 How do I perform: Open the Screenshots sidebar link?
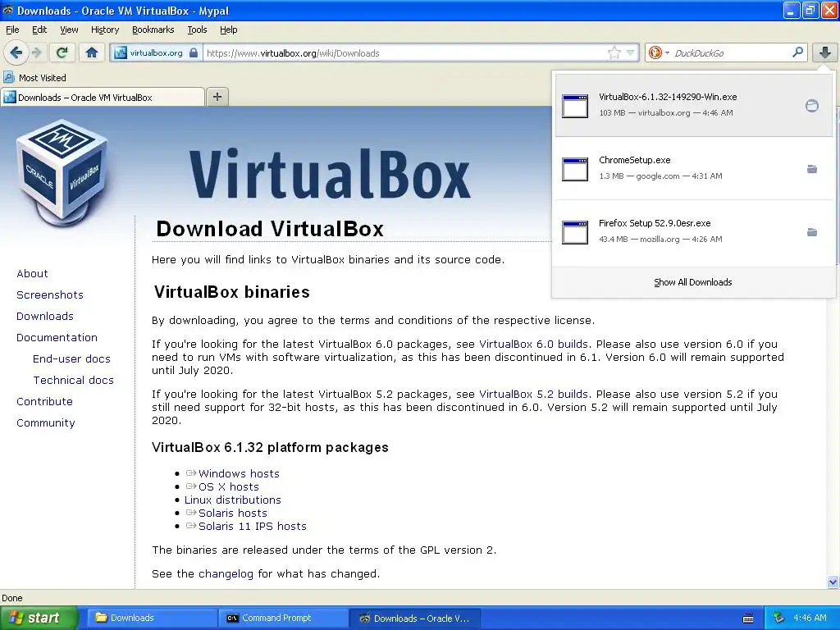point(50,294)
